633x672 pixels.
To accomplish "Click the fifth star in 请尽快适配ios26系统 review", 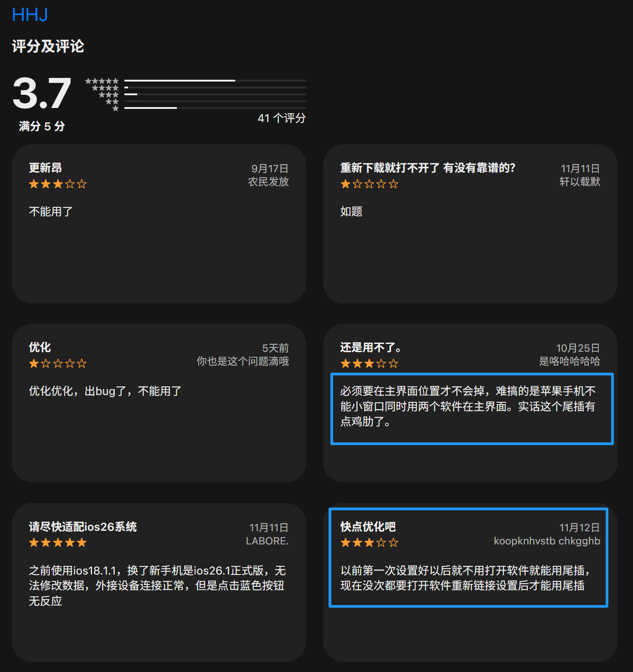I will (x=82, y=542).
